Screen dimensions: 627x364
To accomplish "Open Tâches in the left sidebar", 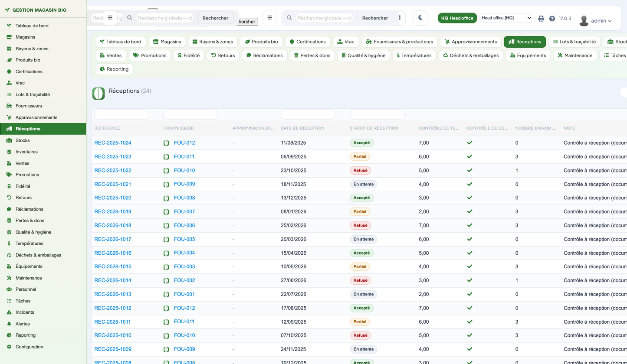I will (43, 301).
